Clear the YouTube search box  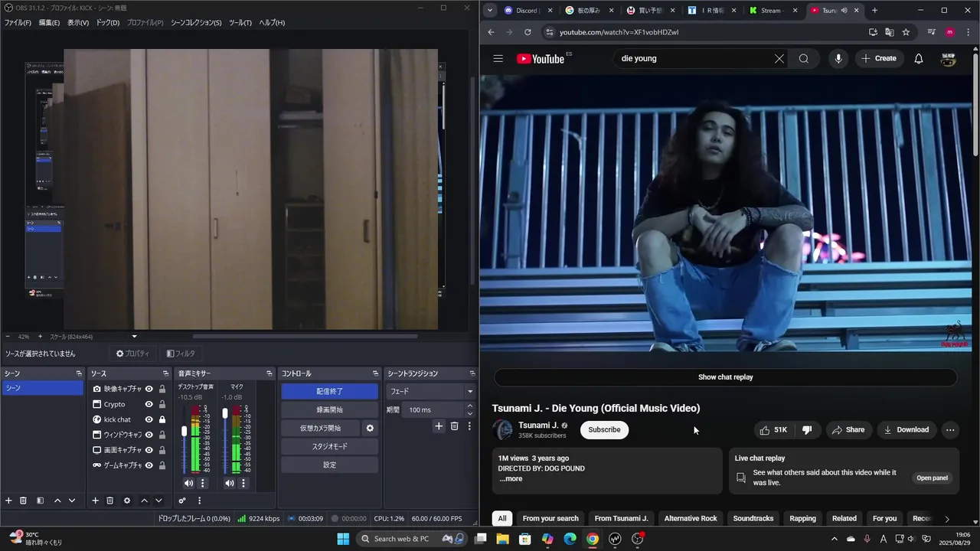779,58
